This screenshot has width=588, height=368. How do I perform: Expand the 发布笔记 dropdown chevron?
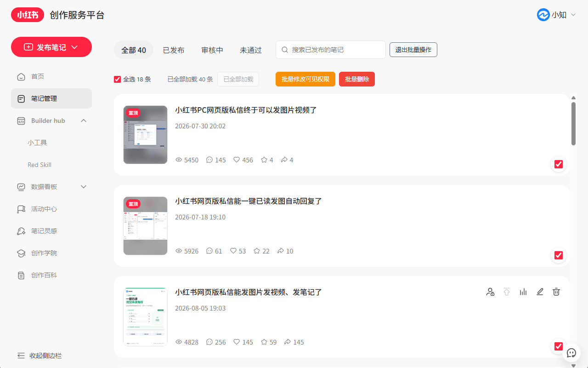pos(75,47)
